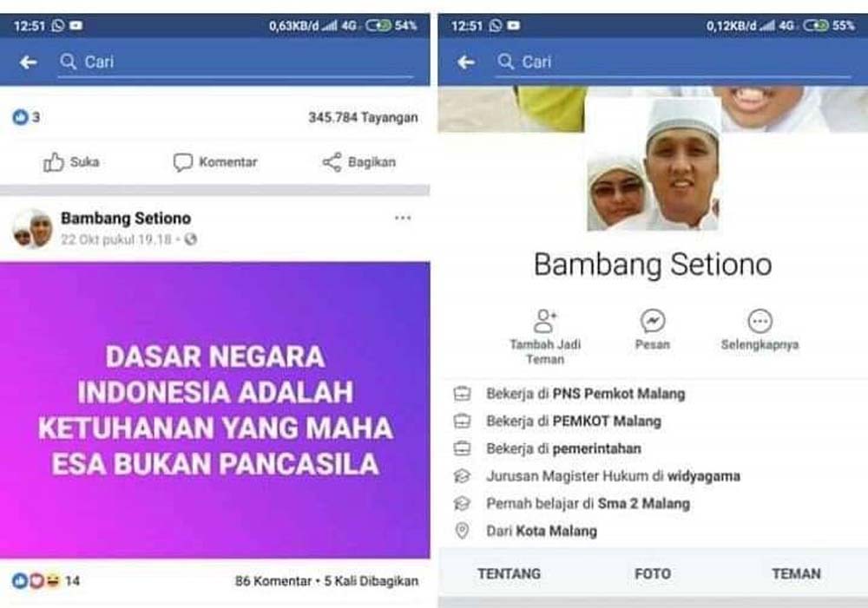Tap Tambah Jadi Teman add friend icon

click(545, 321)
